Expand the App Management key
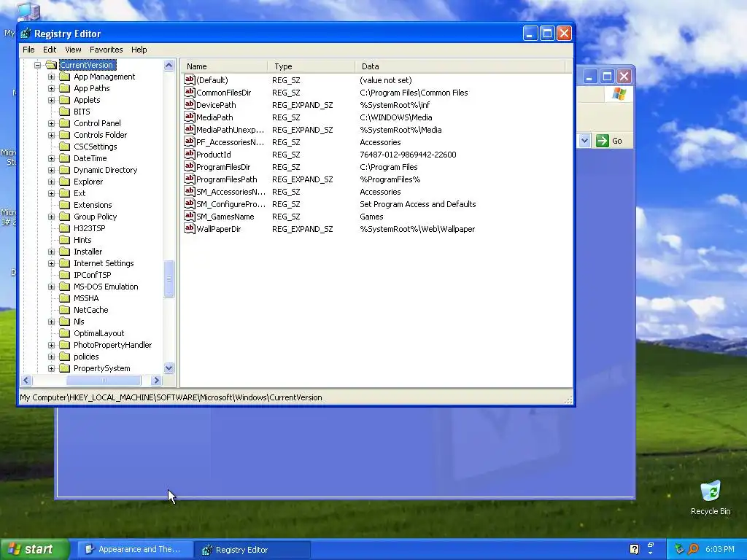This screenshot has width=747, height=560. pyautogui.click(x=52, y=77)
